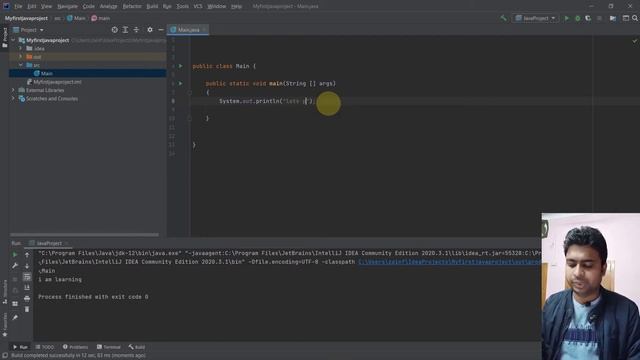
Task: Clear console with the trash icon
Action: click(x=27, y=309)
